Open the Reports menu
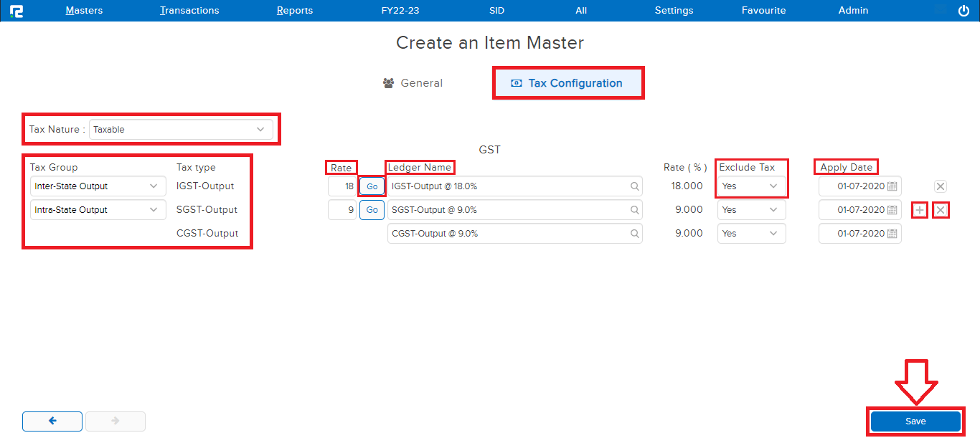 [x=295, y=11]
